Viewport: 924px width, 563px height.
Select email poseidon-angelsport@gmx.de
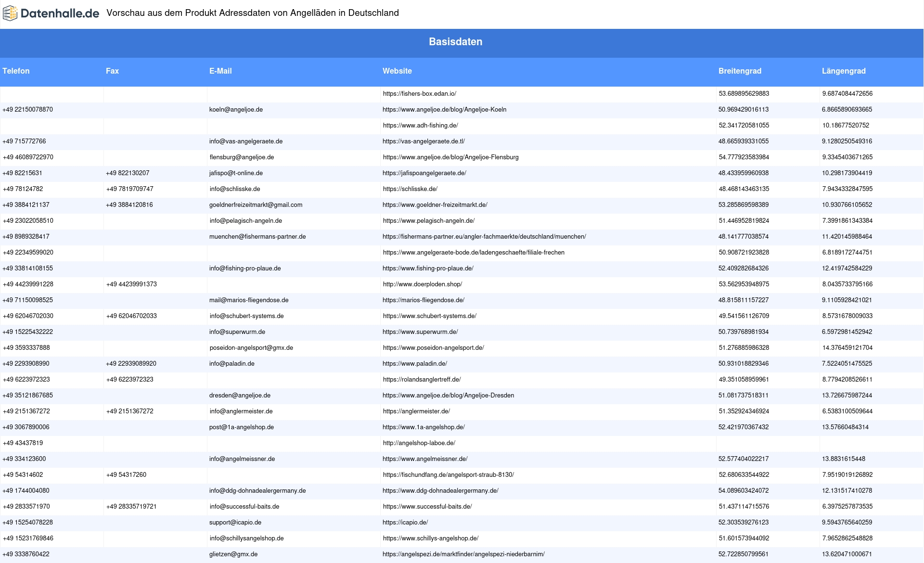pyautogui.click(x=251, y=348)
